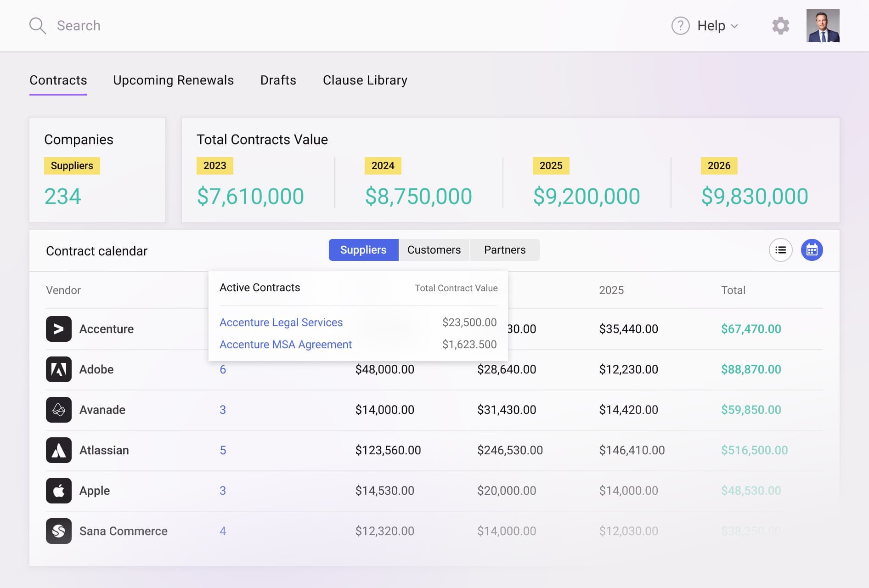
Task: Click the Atlassian logo icon
Action: (x=59, y=450)
